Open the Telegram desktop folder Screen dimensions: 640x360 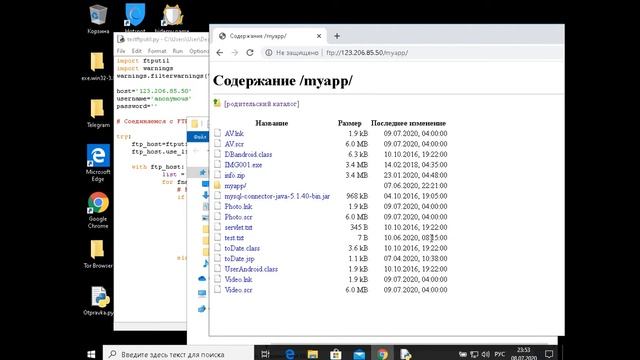tap(98, 113)
